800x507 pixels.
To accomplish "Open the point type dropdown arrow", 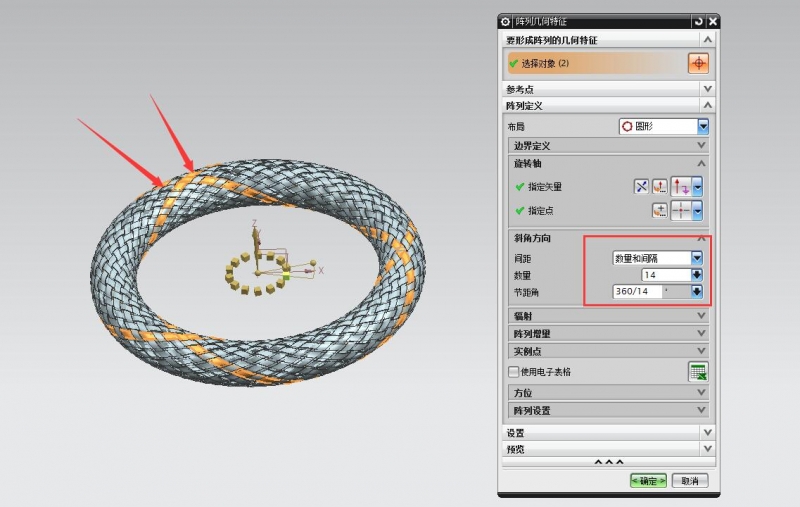I will (x=697, y=211).
